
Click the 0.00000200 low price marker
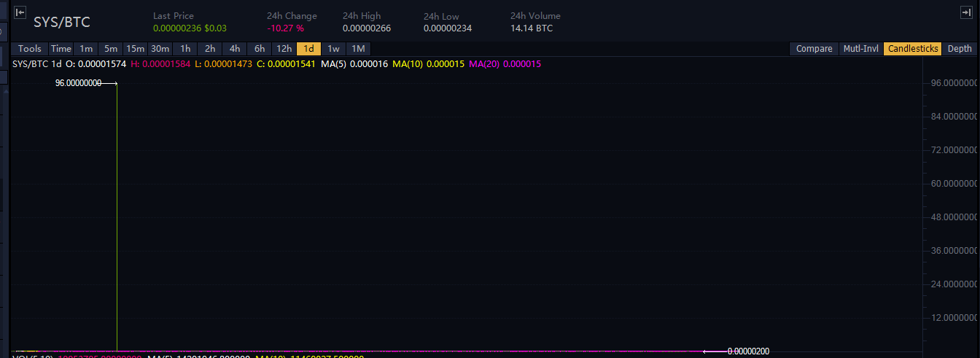coord(748,351)
